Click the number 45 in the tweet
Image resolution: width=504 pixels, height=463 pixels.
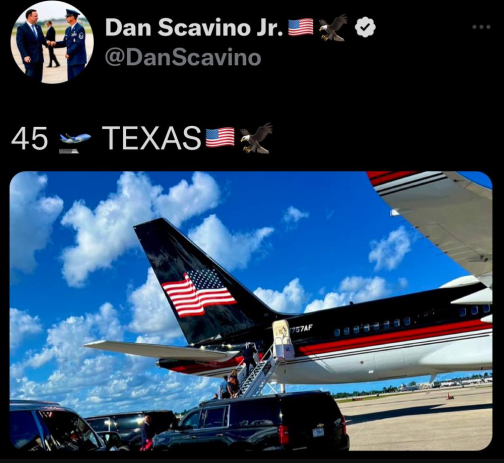point(29,138)
